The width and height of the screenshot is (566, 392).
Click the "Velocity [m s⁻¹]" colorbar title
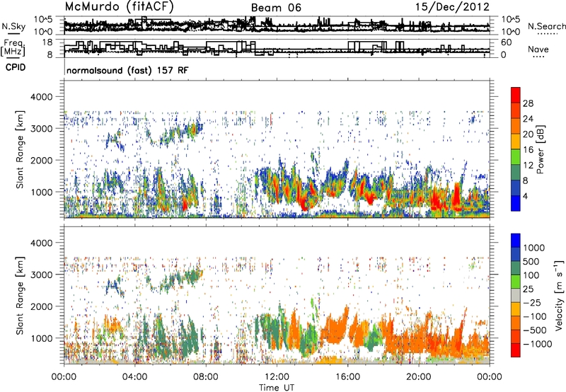[559, 295]
